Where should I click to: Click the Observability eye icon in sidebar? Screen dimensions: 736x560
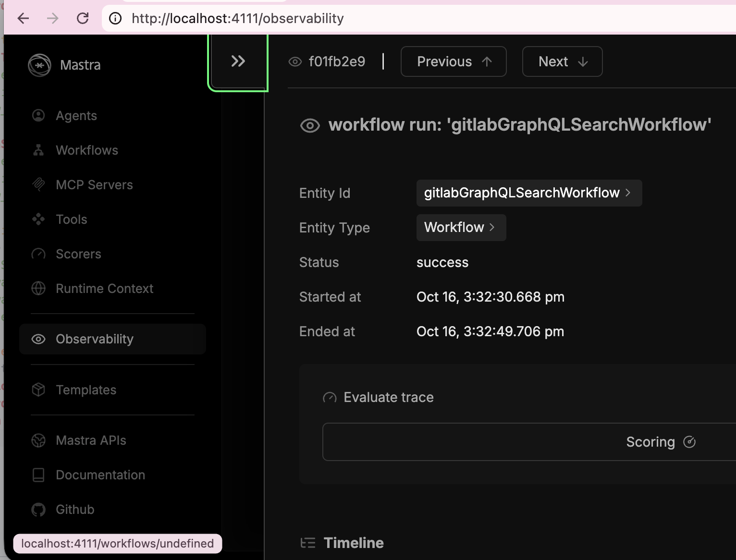coord(38,339)
